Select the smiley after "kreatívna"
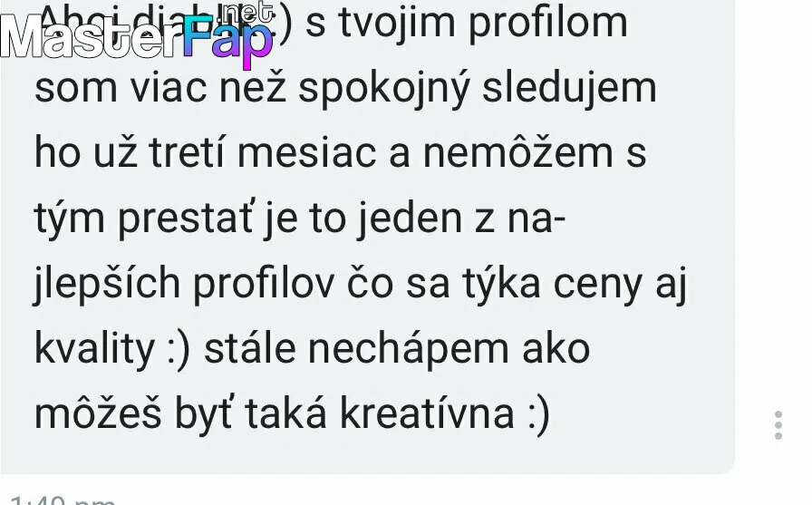The height and width of the screenshot is (505, 812). 538,414
